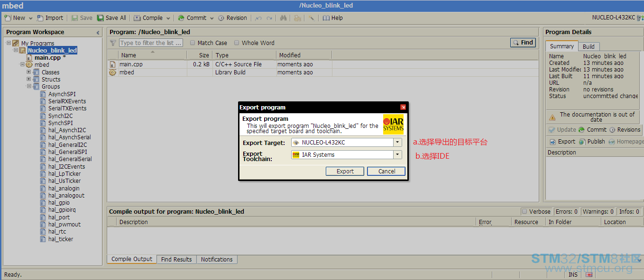
Task: Sort file list by Name column
Action: [x=152, y=55]
